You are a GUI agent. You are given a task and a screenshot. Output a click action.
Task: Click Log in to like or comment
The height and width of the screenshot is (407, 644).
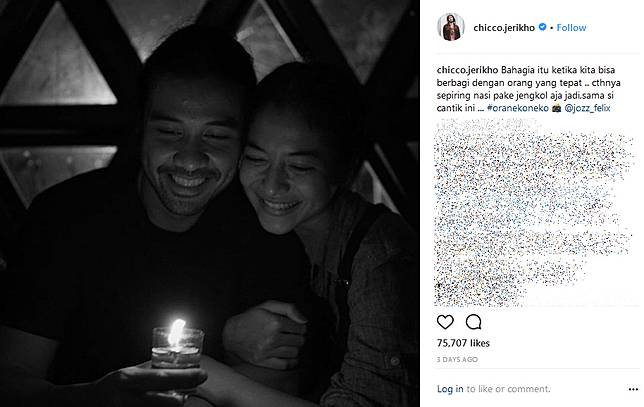point(450,389)
